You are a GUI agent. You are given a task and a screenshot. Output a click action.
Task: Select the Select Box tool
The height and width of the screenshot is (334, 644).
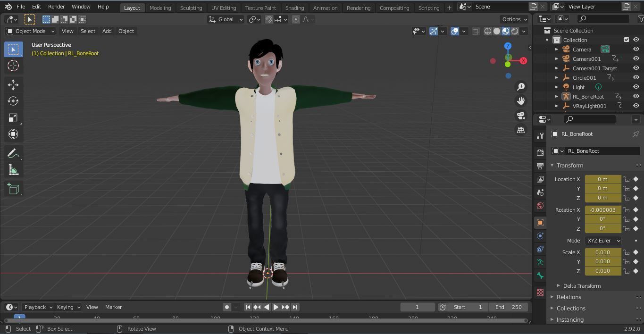coord(13,50)
